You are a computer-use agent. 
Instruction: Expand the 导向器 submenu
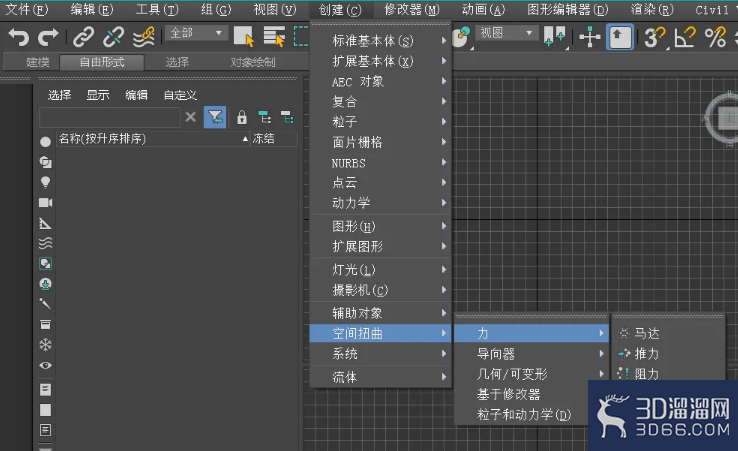coord(532,354)
